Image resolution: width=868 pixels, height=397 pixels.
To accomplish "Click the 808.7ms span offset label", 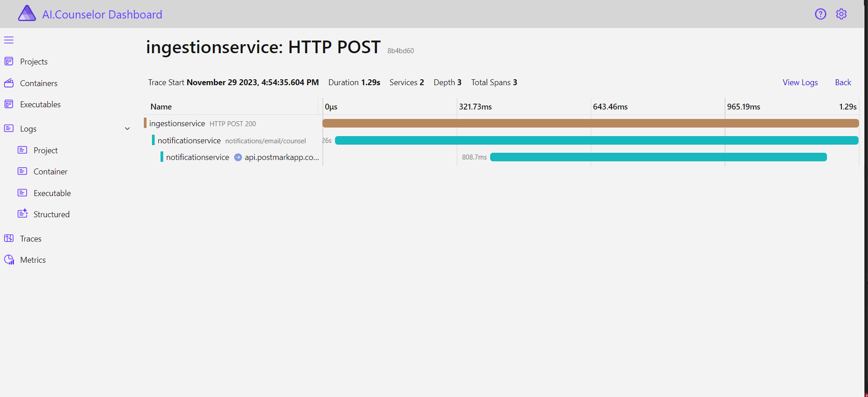I will [x=474, y=157].
